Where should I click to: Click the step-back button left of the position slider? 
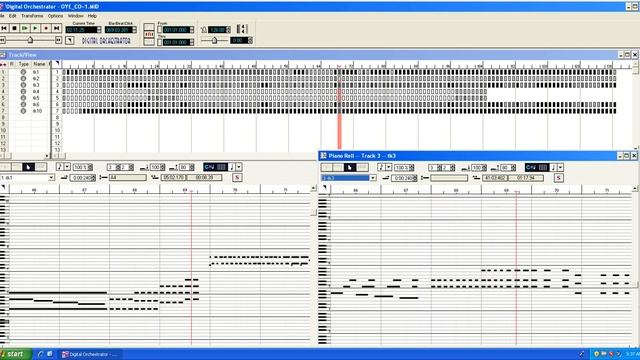coord(2,40)
